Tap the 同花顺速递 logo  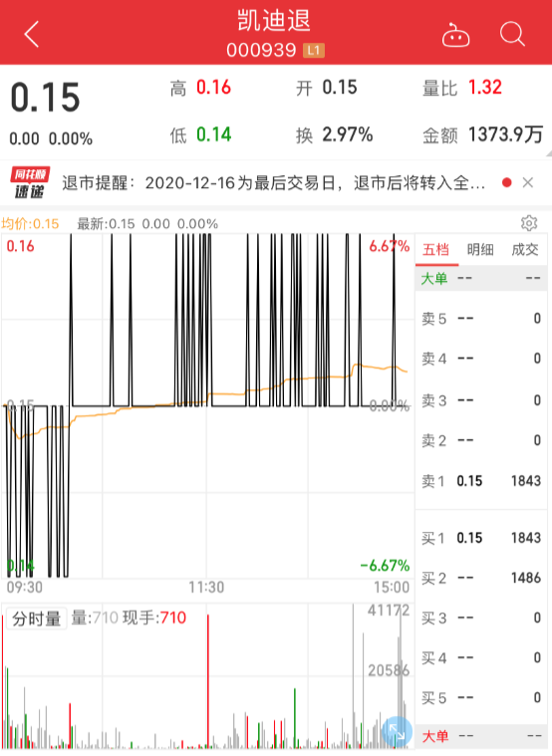click(30, 182)
